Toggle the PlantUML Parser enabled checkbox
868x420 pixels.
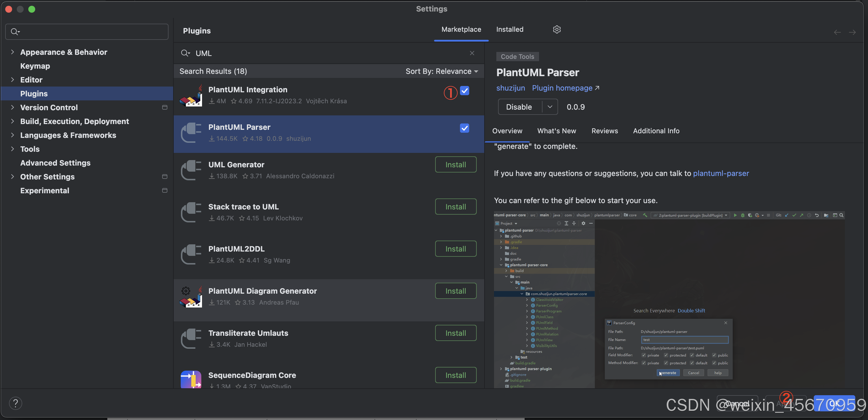click(x=464, y=128)
